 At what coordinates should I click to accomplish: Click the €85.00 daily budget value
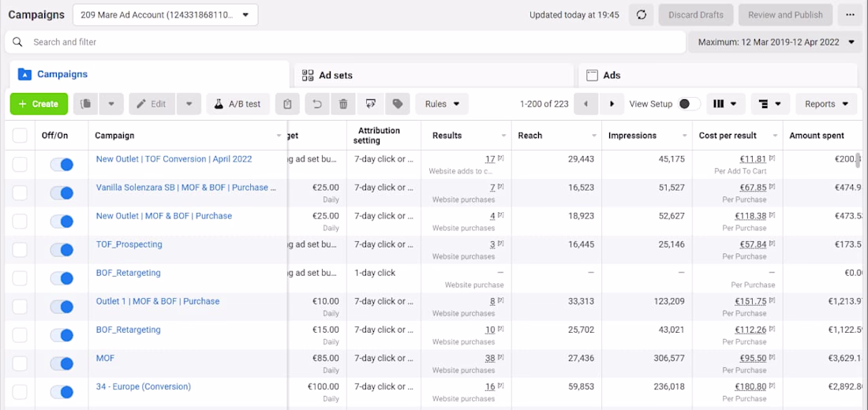coord(325,358)
